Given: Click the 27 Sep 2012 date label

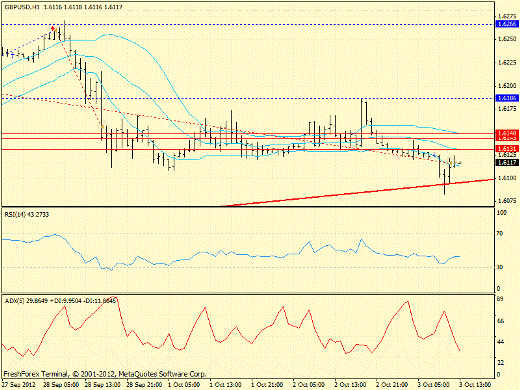Looking at the screenshot, I should 19,384.
